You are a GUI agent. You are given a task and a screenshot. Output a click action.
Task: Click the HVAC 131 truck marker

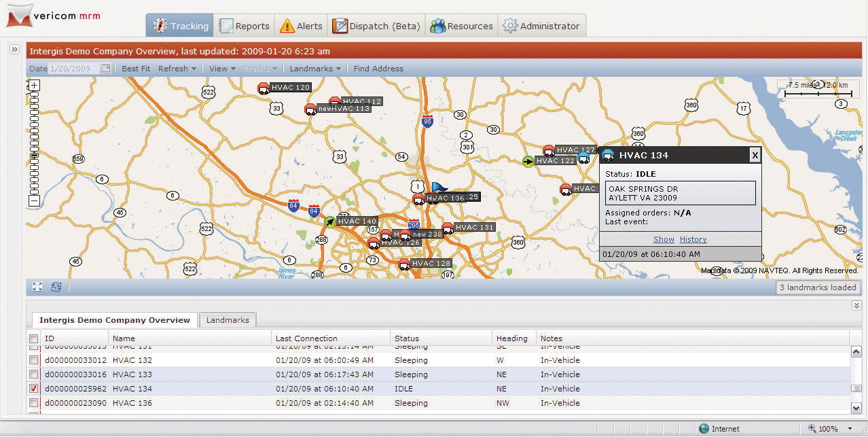448,228
